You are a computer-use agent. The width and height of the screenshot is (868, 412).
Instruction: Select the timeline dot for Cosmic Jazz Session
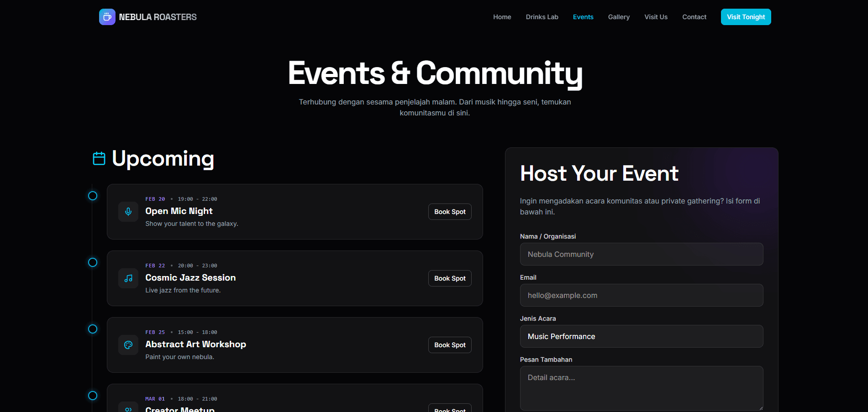click(93, 262)
